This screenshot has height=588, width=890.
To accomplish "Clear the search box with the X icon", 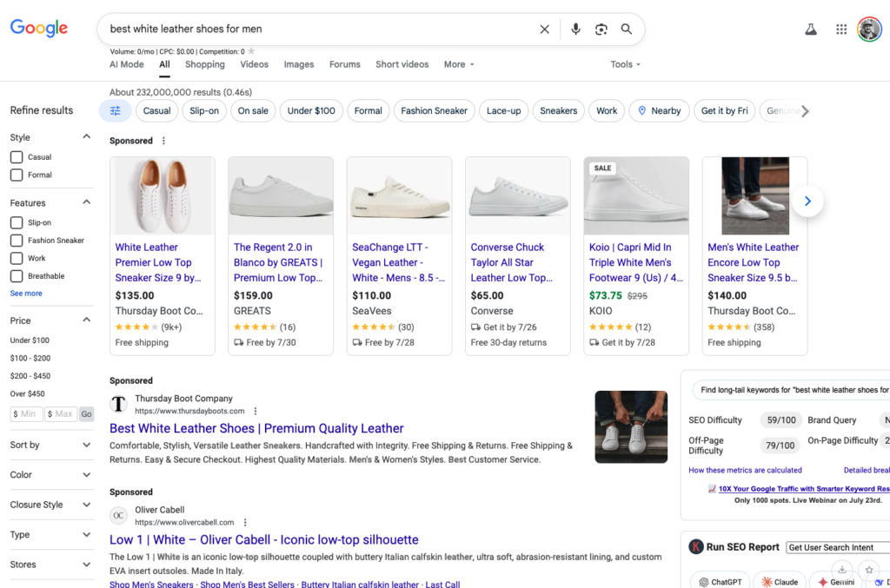I will 544,29.
